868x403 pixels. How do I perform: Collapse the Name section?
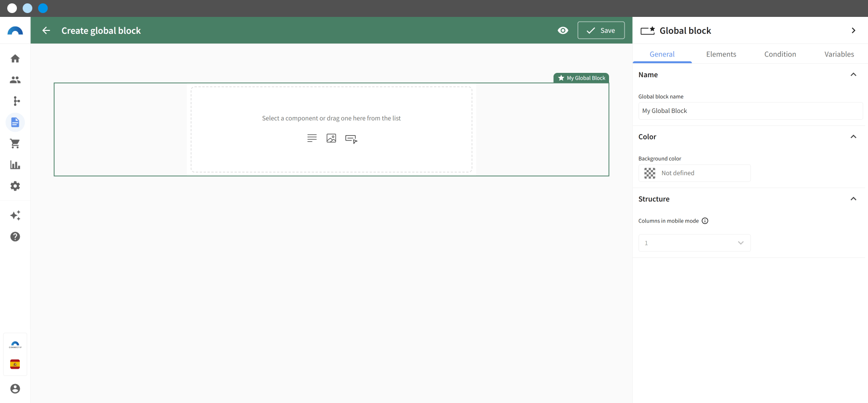(x=854, y=74)
